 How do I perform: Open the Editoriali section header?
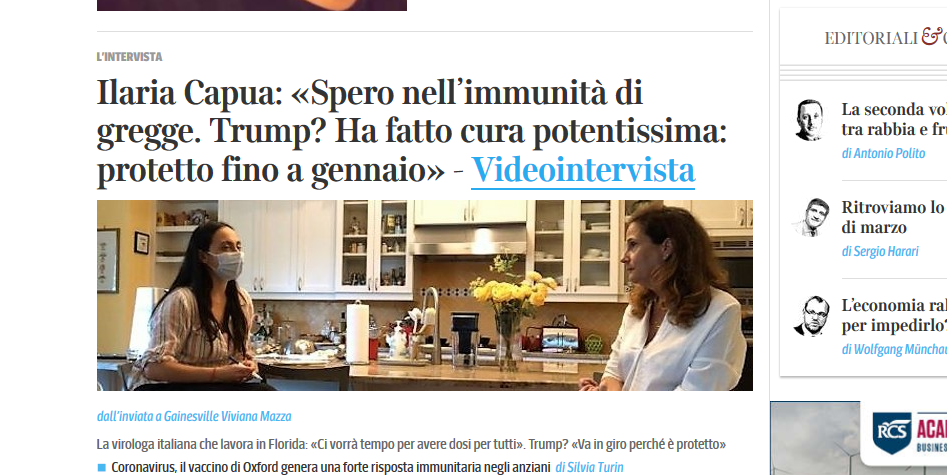(885, 37)
